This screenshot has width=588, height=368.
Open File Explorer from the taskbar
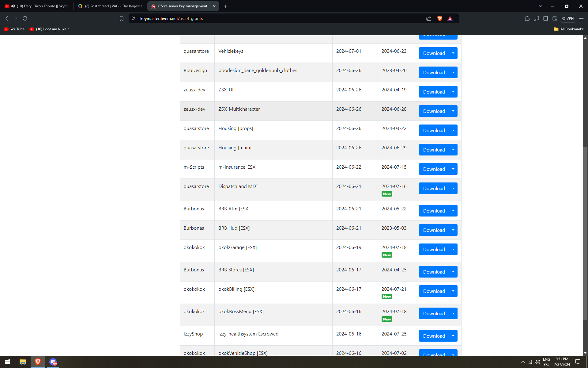point(23,362)
